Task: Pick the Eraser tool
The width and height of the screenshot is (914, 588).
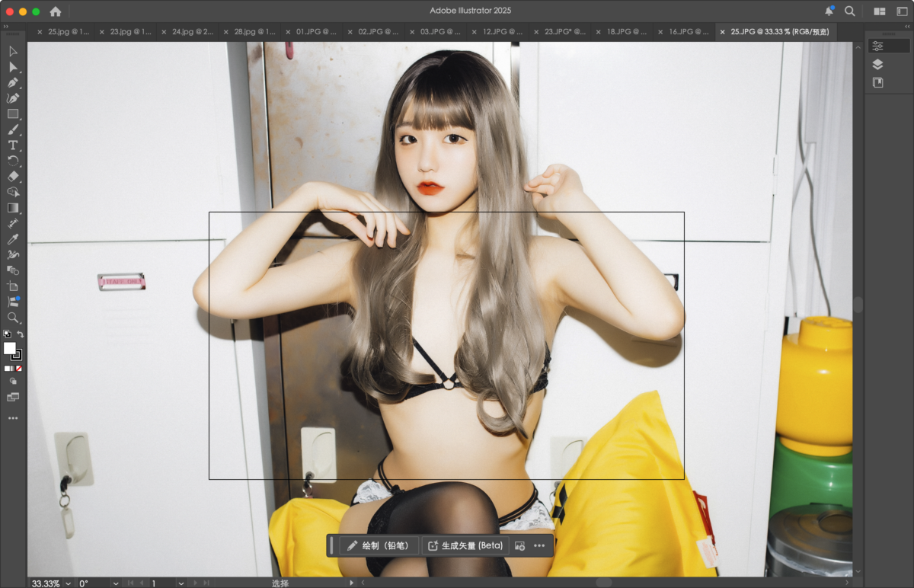Action: [13, 177]
